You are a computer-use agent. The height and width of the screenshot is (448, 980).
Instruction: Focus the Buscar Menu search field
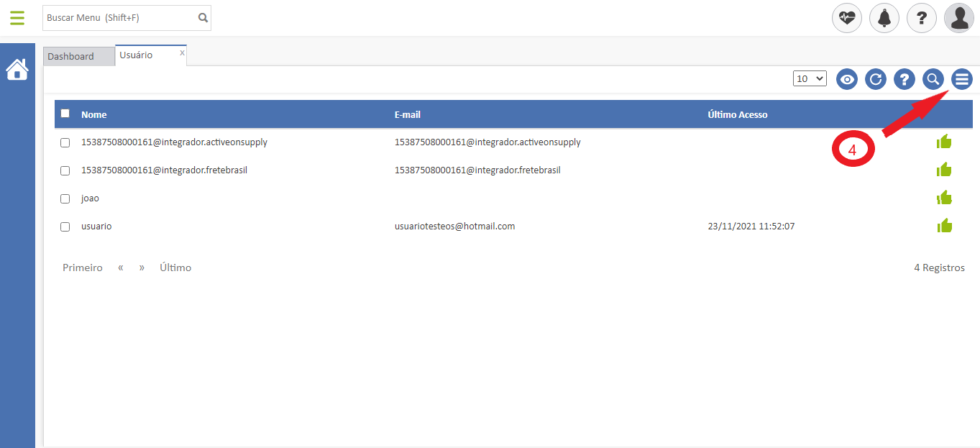[119, 18]
